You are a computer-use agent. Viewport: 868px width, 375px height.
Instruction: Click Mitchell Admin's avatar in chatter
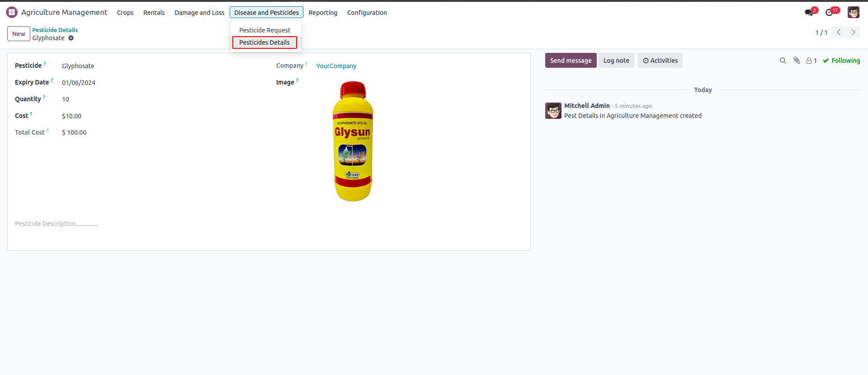coord(553,111)
